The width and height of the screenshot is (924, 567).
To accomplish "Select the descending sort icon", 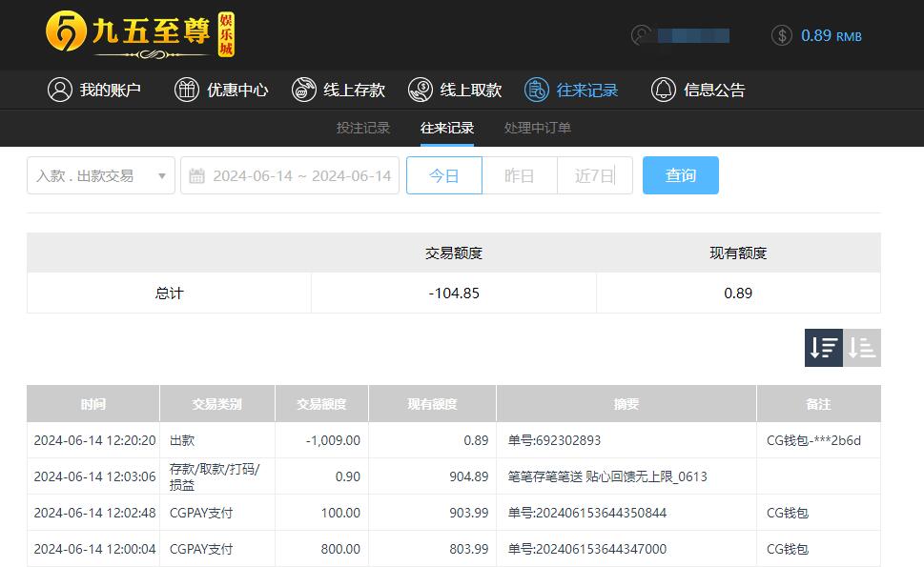I will click(822, 348).
